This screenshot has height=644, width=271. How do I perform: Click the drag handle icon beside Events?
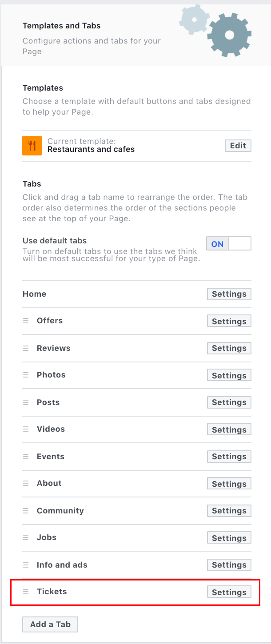click(x=26, y=457)
